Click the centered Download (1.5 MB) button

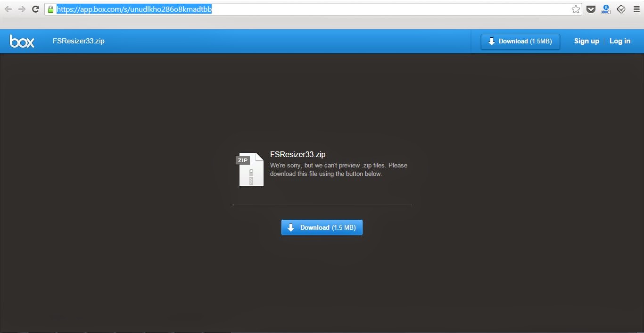point(322,227)
